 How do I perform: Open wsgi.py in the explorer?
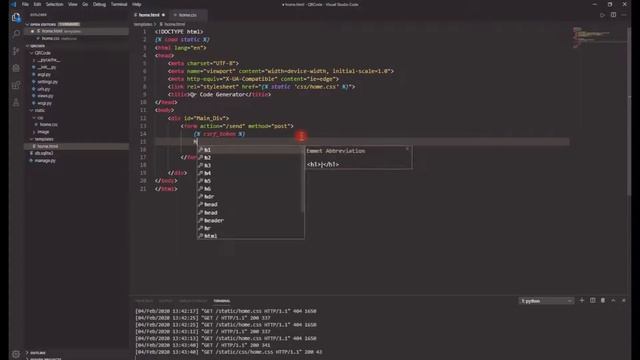click(x=44, y=103)
